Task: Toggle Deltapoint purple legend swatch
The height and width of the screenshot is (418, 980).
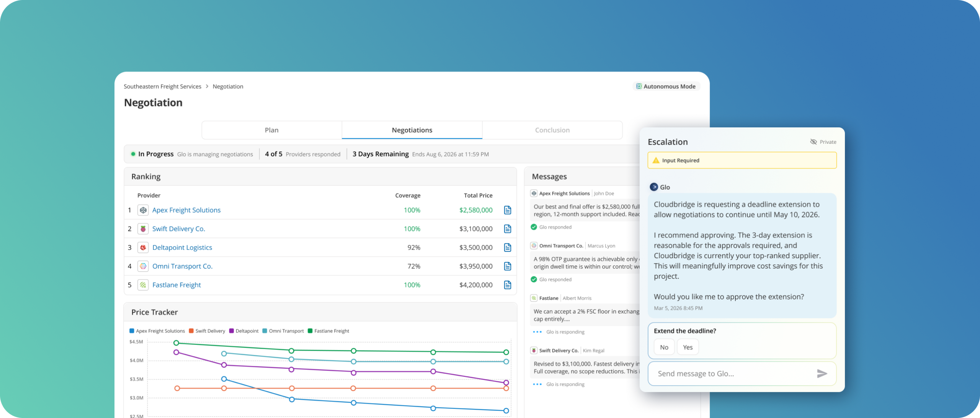Action: (x=231, y=331)
